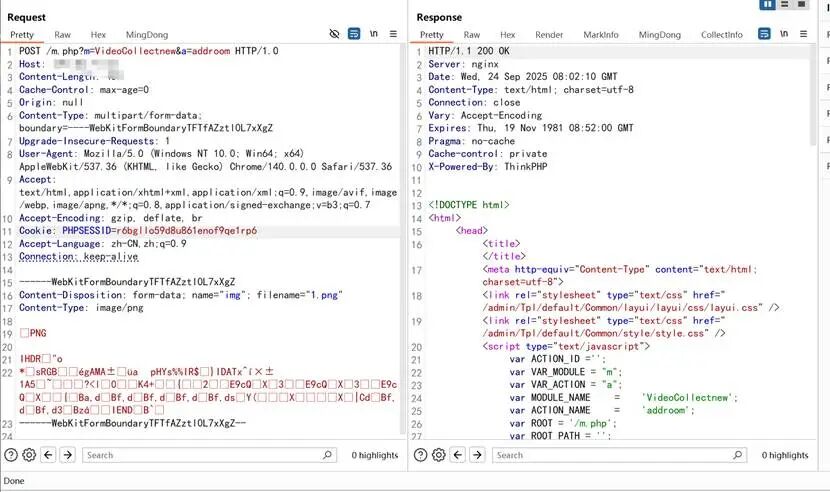Open MingDong tab in Request panel

pyautogui.click(x=147, y=35)
